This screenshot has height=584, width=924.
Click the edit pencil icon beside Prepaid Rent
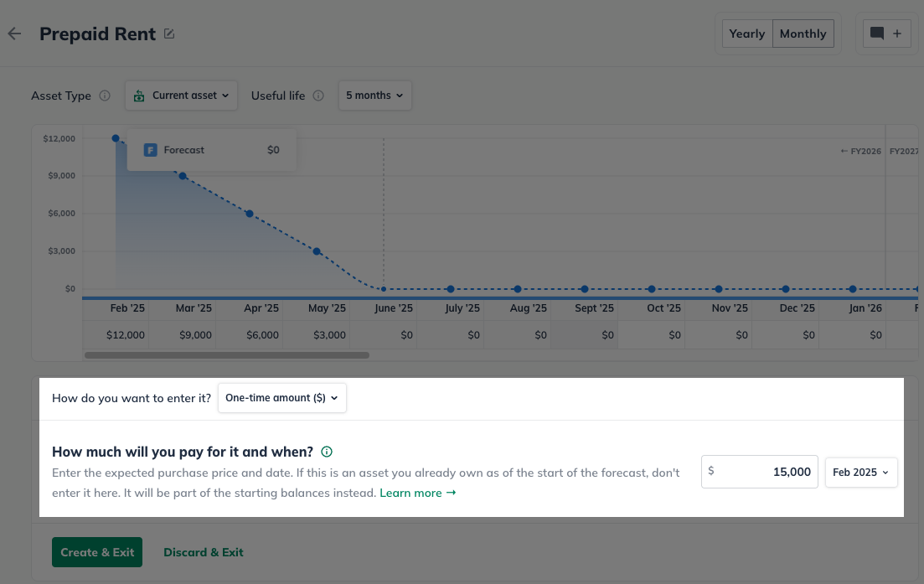(x=169, y=34)
